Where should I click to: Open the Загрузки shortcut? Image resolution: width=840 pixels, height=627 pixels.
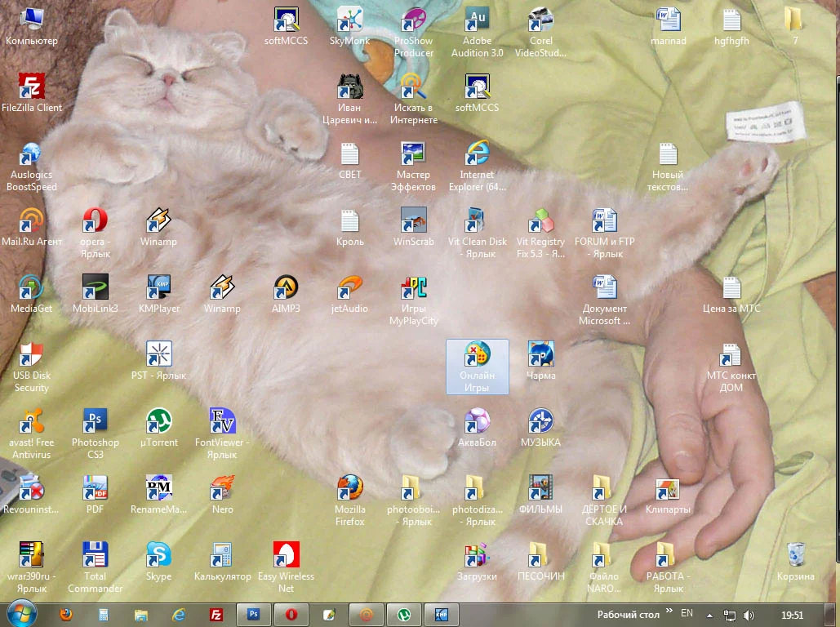(x=477, y=563)
